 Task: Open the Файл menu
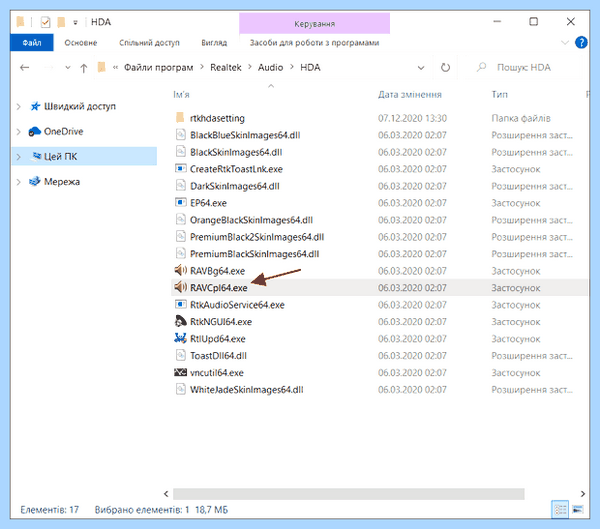[32, 42]
